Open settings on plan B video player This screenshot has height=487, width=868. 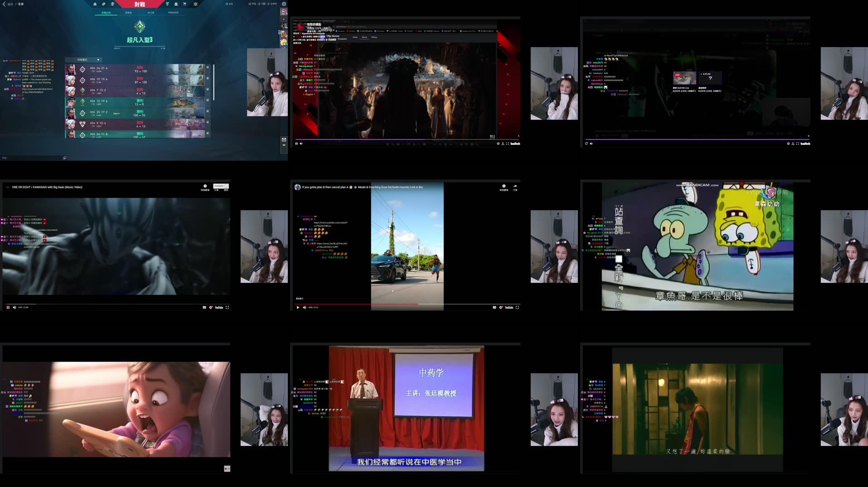pos(501,308)
